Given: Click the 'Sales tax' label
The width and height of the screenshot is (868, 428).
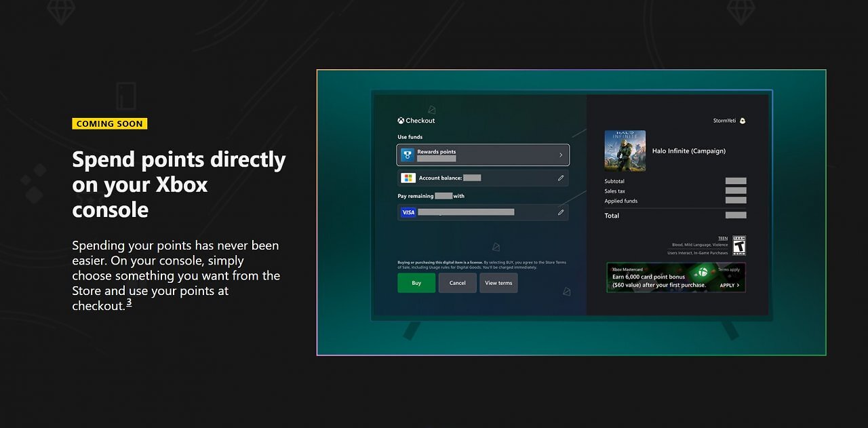Looking at the screenshot, I should [615, 191].
